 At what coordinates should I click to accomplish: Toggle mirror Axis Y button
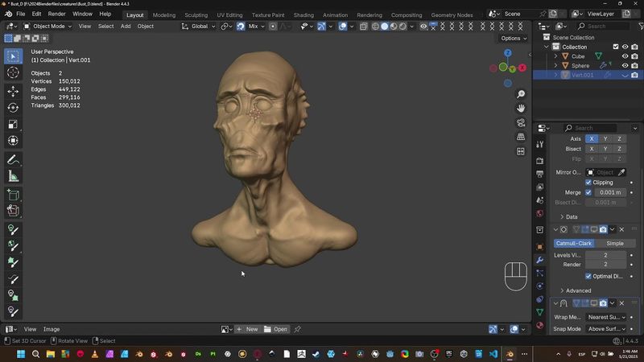[605, 139]
